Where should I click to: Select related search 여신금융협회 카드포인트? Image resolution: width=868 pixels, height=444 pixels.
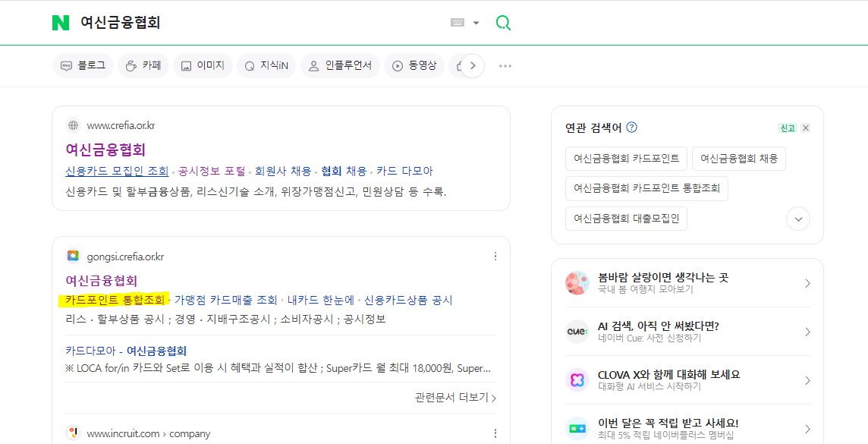626,159
